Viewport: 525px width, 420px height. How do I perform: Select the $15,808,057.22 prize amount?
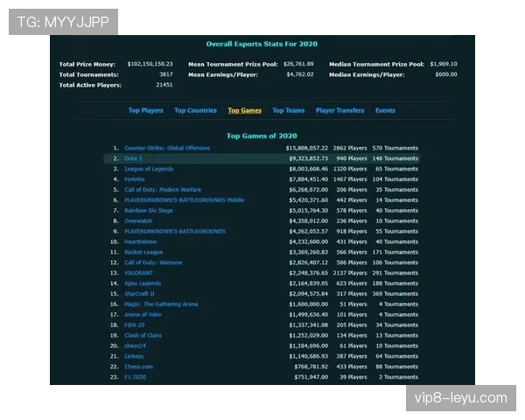point(307,148)
